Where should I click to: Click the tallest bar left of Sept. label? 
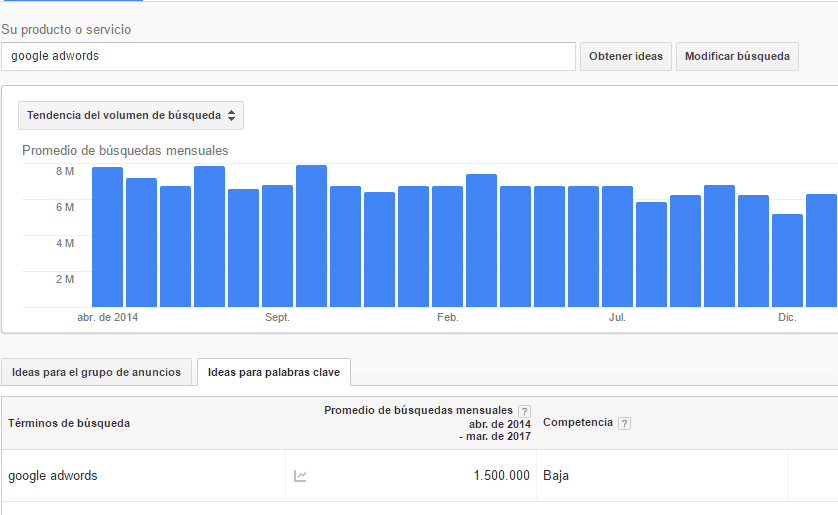210,237
